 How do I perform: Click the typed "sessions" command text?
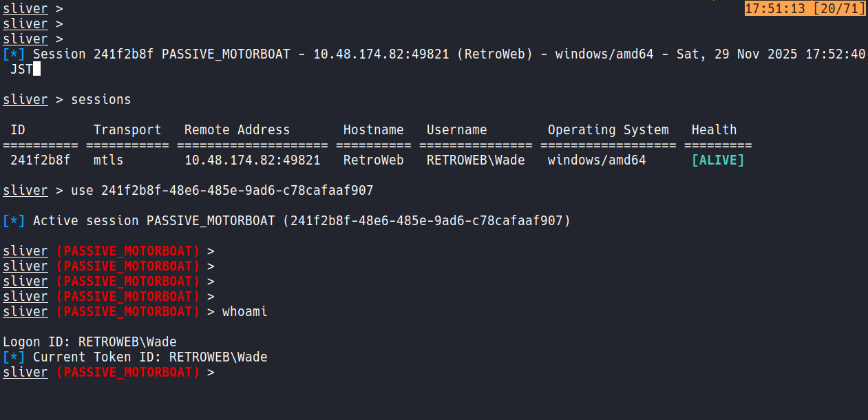pyautogui.click(x=101, y=100)
